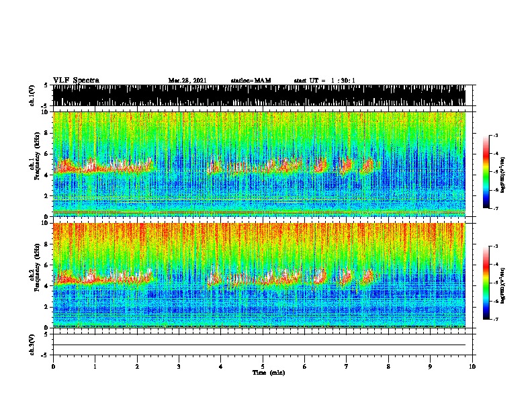Image resolution: width=532 pixels, height=411 pixels.
Task: Click the ch.2 color bar "log(PSD)" label
Action: (502, 285)
